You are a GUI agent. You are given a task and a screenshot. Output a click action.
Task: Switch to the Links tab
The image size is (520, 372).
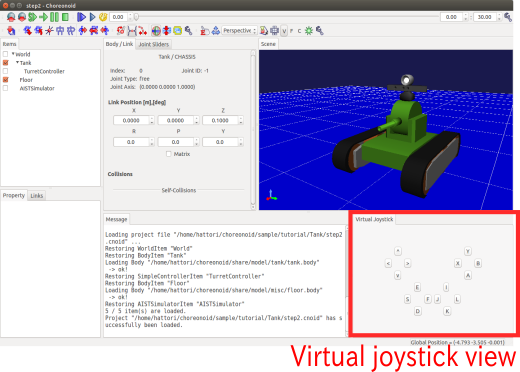37,196
